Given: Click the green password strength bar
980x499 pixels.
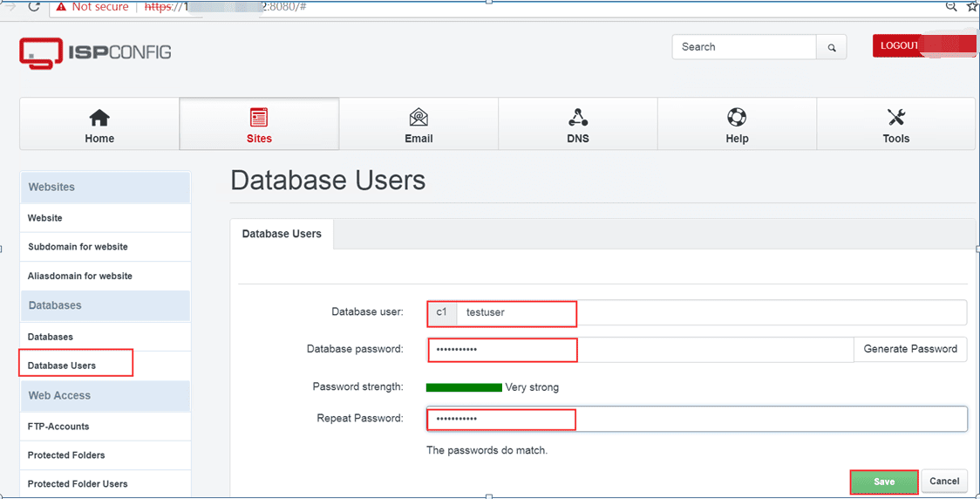Looking at the screenshot, I should pyautogui.click(x=464, y=387).
